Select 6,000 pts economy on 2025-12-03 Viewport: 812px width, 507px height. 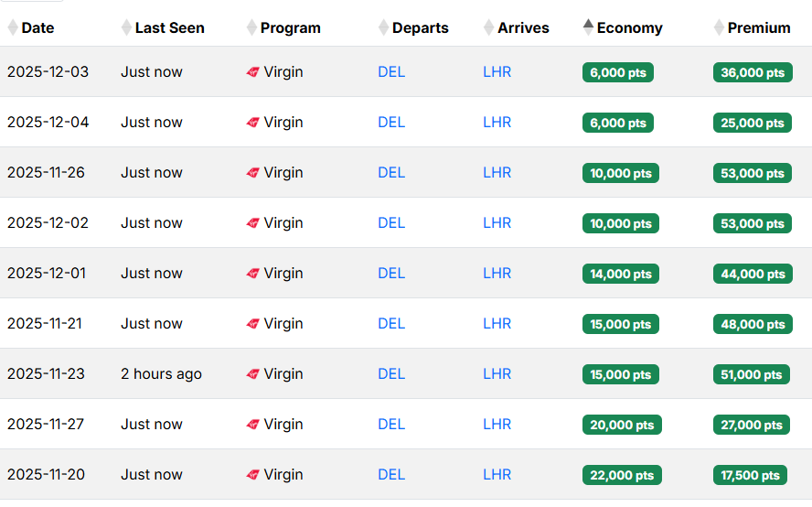(x=618, y=72)
